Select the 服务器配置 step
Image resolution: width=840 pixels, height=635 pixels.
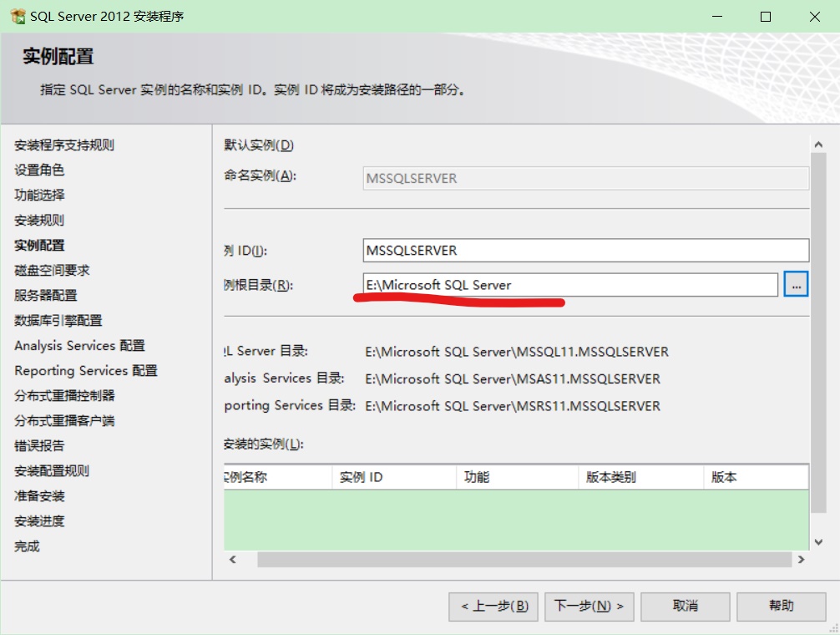(x=46, y=295)
